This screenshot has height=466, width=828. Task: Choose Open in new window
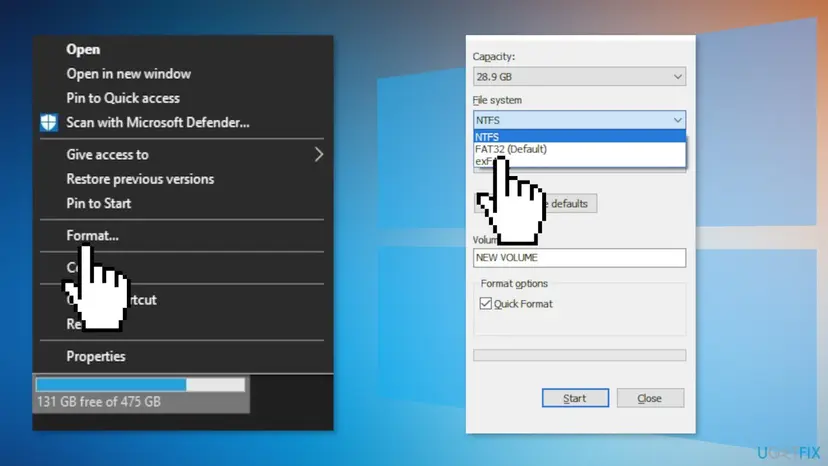(x=128, y=74)
